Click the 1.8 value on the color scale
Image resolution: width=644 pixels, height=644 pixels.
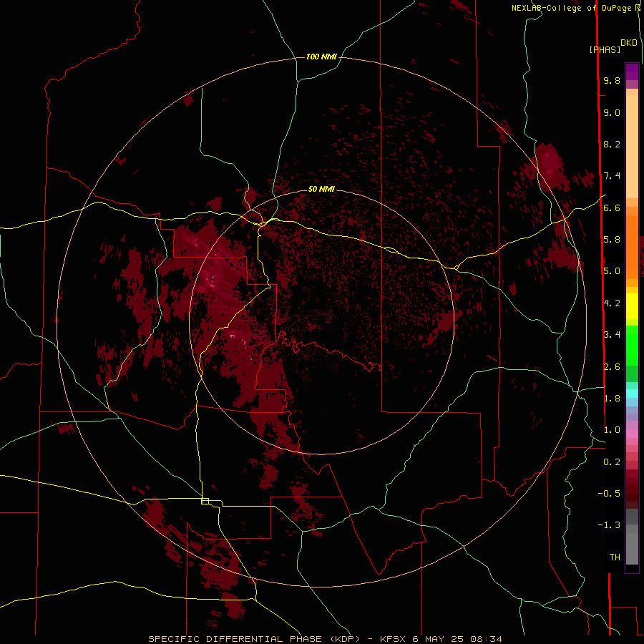[612, 399]
